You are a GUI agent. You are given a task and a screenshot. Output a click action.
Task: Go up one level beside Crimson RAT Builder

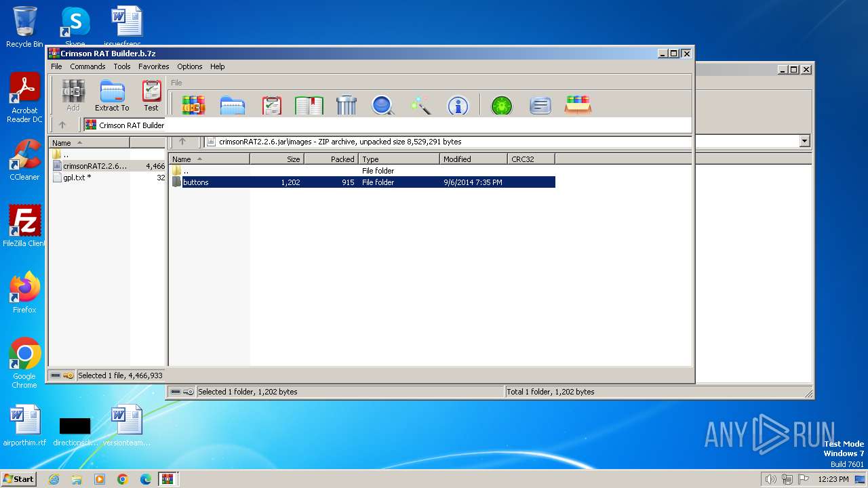point(62,125)
